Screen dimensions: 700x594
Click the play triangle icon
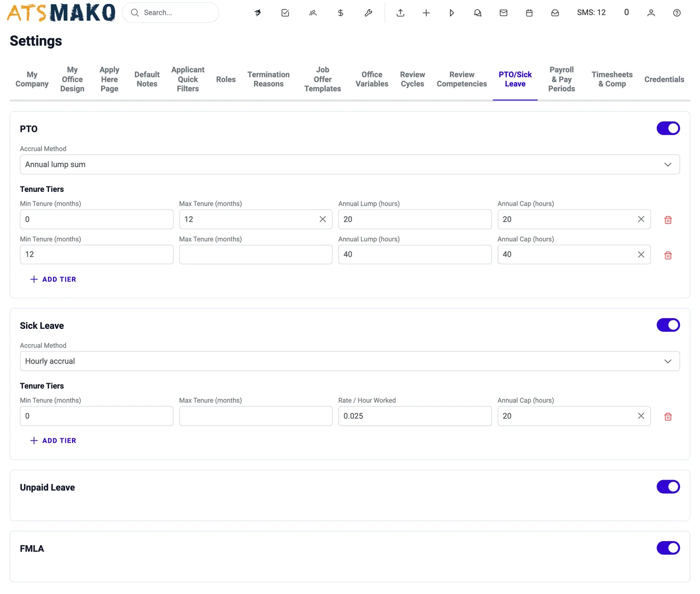(x=451, y=13)
